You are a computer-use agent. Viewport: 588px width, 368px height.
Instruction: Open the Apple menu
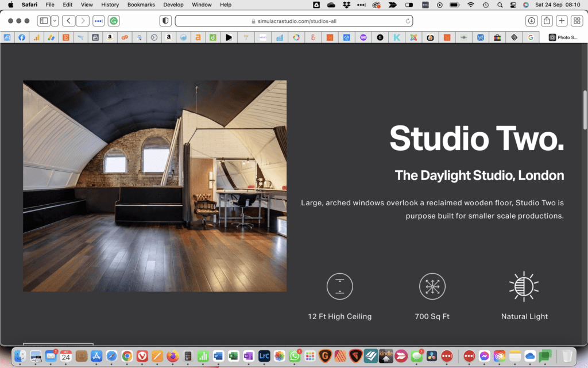pyautogui.click(x=10, y=5)
